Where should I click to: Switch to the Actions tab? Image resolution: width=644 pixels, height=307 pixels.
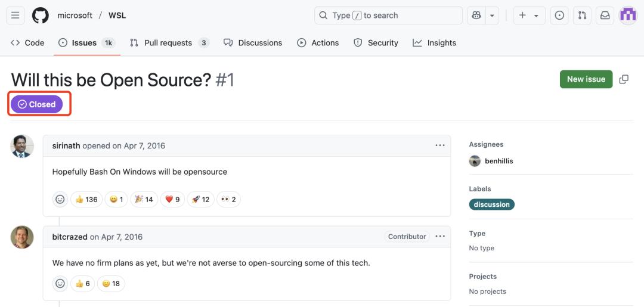(x=318, y=43)
